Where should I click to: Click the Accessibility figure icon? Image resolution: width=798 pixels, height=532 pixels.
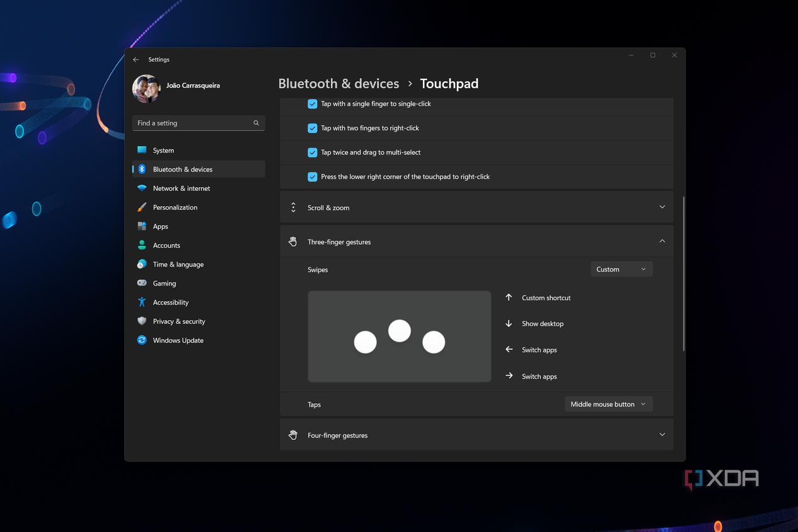click(x=142, y=302)
